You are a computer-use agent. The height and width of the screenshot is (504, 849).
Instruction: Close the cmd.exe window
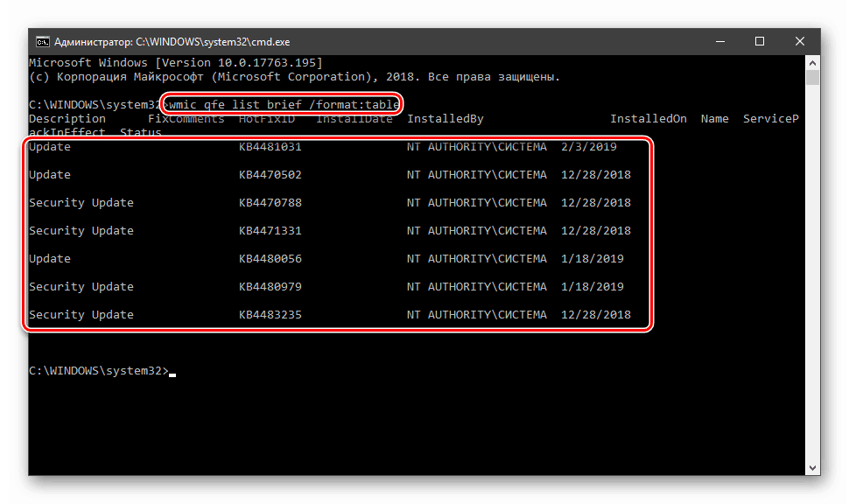(800, 42)
